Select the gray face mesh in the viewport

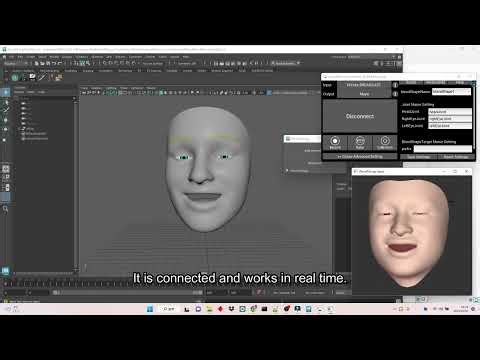click(x=207, y=168)
